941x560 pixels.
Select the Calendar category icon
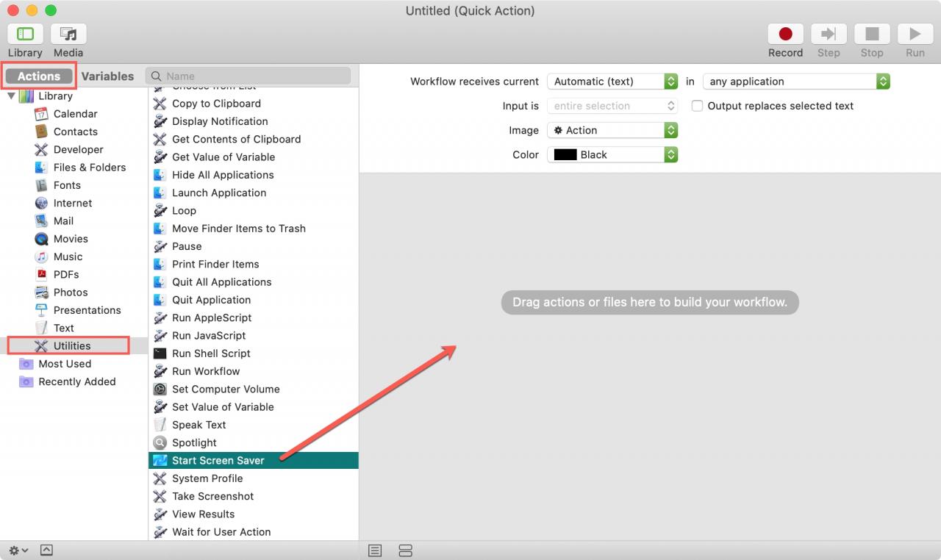41,114
